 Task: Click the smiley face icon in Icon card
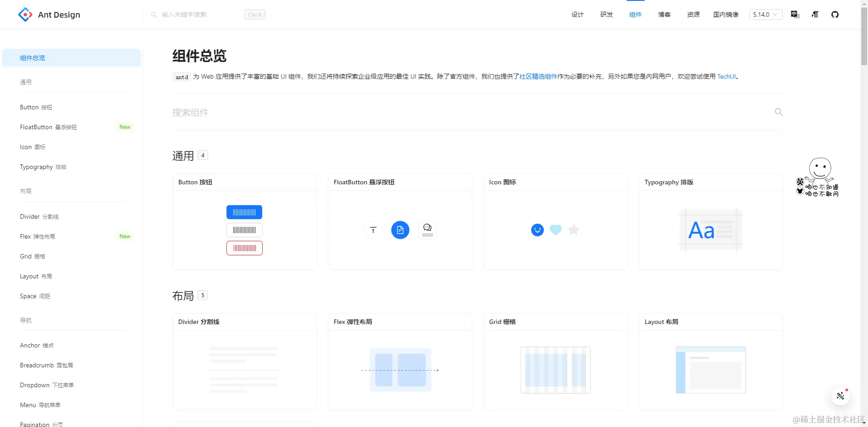tap(537, 230)
